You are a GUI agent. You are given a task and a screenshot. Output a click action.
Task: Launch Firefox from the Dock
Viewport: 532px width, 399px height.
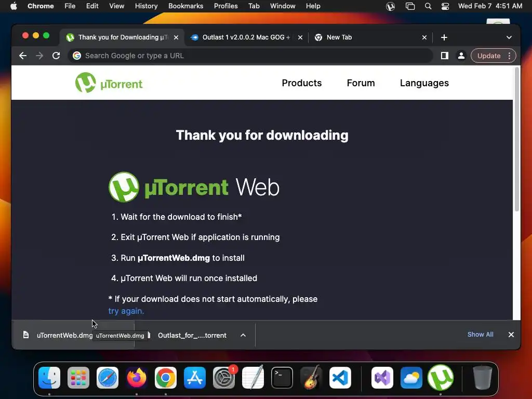(x=137, y=378)
